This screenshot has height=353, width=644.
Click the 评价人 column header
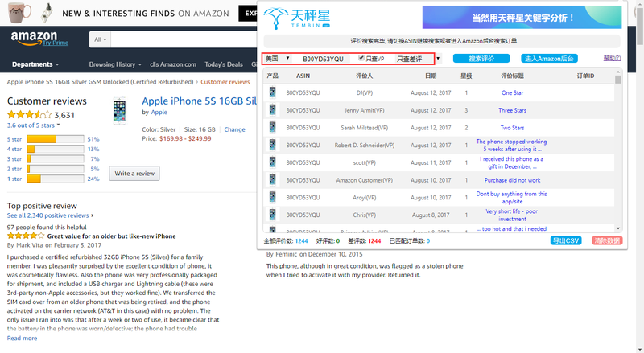365,76
